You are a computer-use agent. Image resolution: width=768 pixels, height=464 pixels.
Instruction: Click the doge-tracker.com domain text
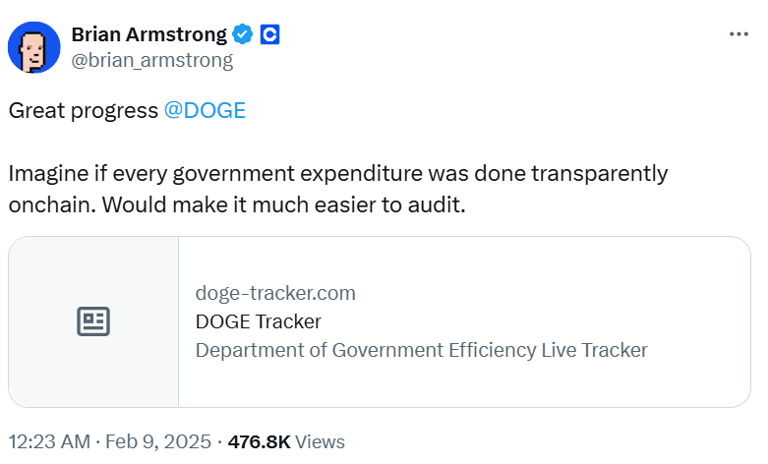tap(275, 293)
